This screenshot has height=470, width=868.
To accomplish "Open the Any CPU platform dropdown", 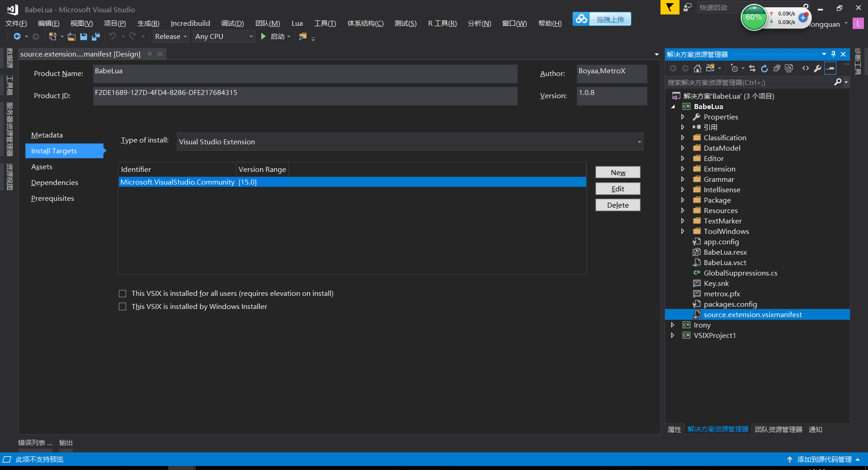I will [224, 36].
